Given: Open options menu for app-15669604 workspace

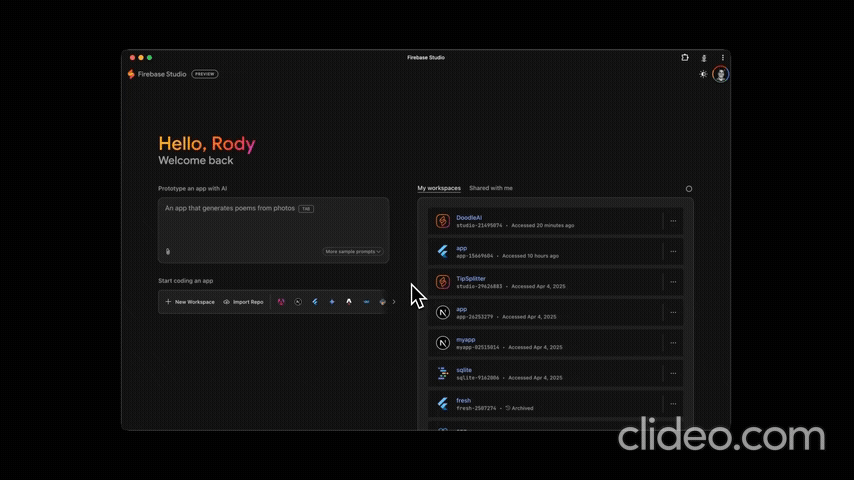Looking at the screenshot, I should (x=673, y=252).
